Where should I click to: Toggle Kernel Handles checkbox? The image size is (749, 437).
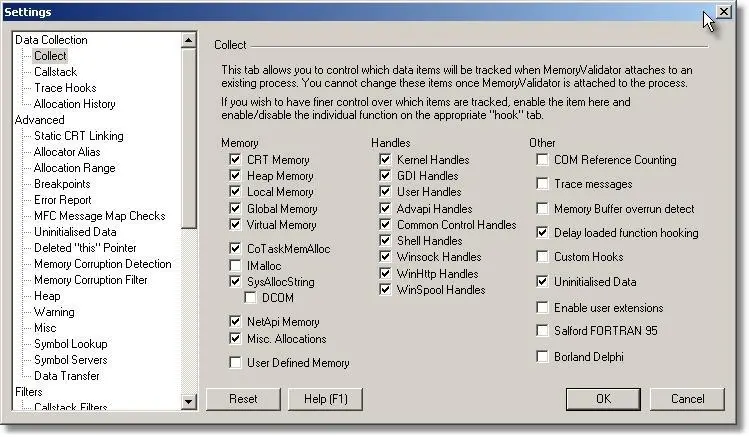(385, 159)
